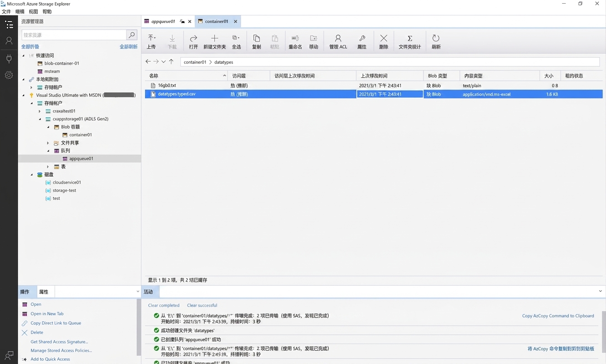Screen dimensions: 606x364
Task: Open the 文件 menu
Action: (6, 11)
